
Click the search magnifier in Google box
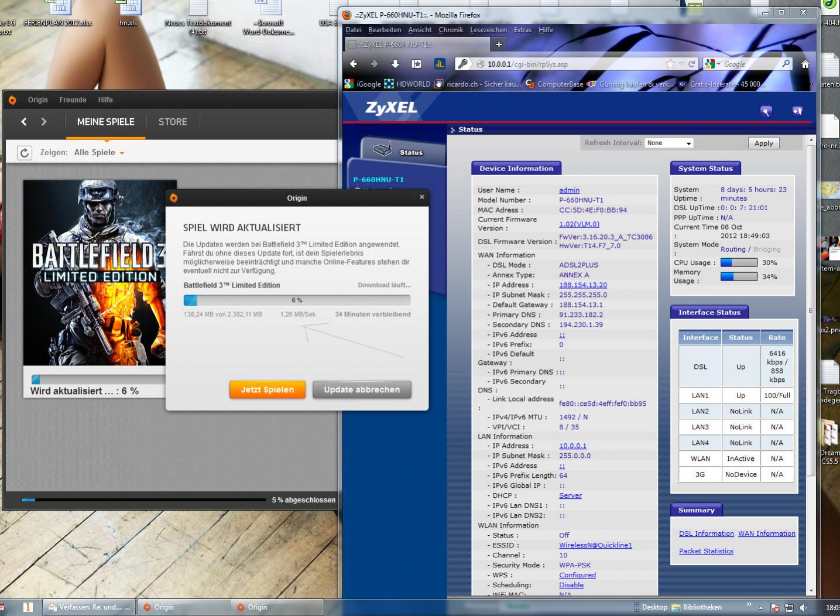[786, 64]
